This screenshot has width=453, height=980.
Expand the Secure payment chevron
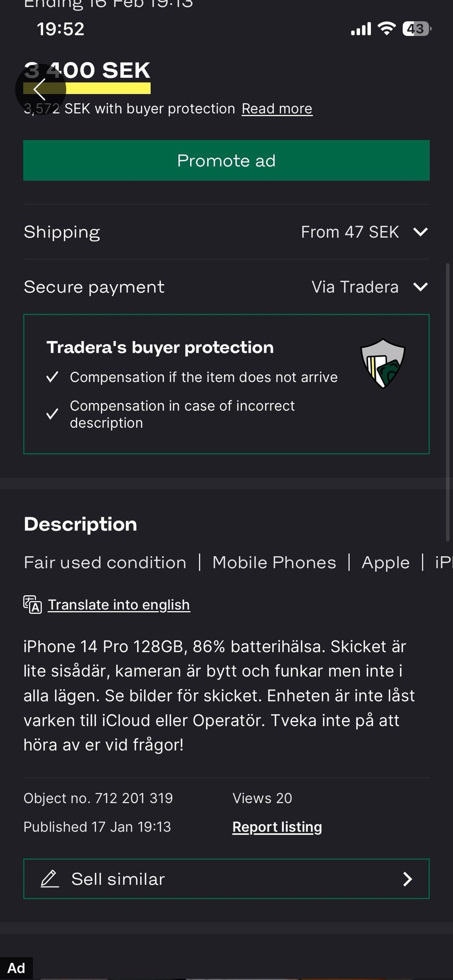pos(420,287)
